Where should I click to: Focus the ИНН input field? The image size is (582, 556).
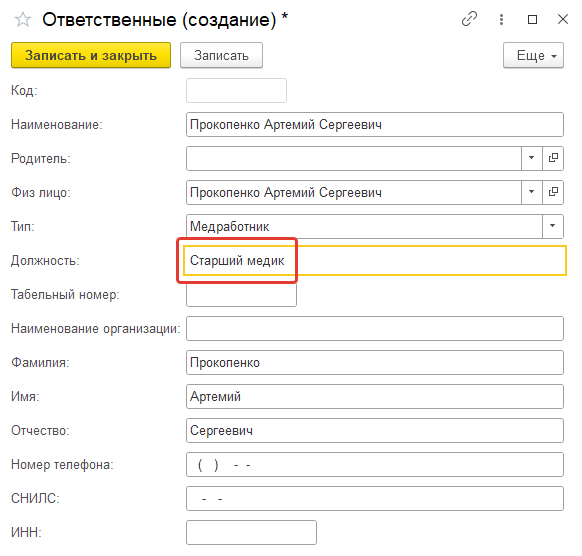click(x=251, y=532)
